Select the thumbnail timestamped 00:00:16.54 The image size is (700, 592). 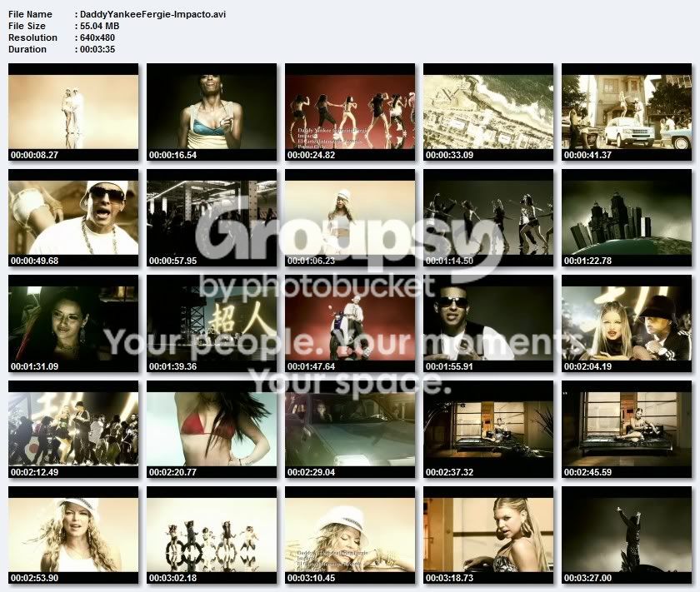point(212,112)
